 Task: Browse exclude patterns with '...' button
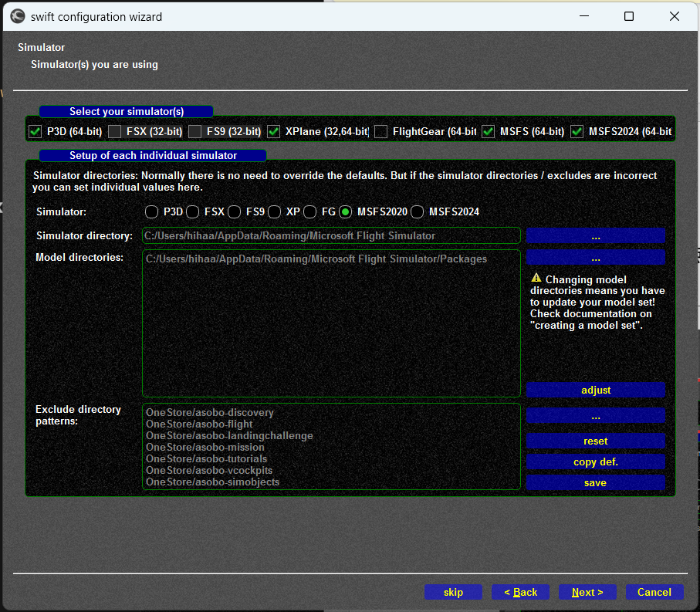596,415
